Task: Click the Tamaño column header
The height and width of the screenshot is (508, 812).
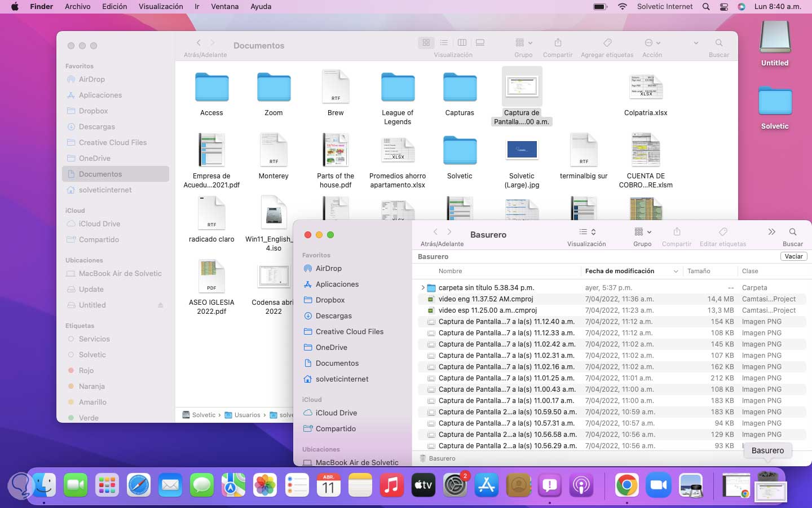Action: coord(699,271)
